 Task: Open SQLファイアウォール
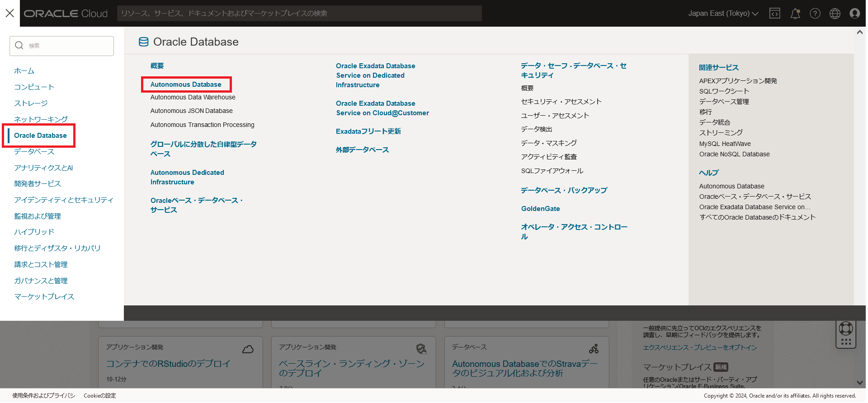click(552, 171)
